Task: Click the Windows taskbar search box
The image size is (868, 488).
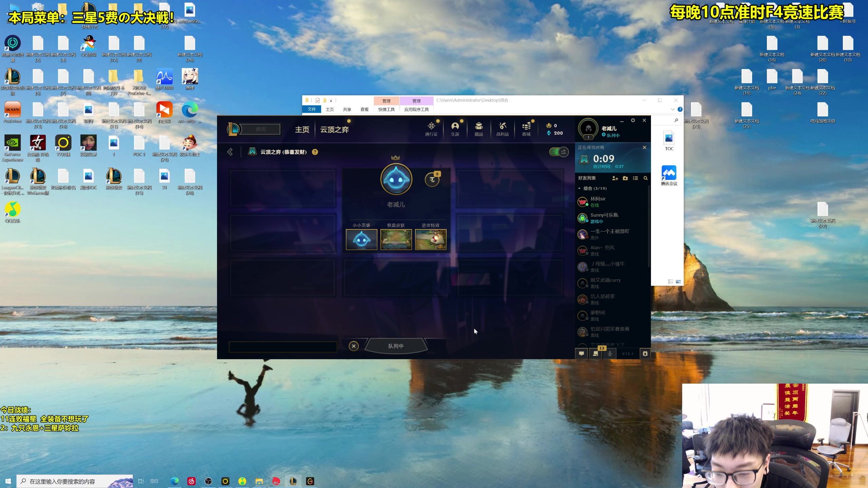Action: pyautogui.click(x=75, y=481)
